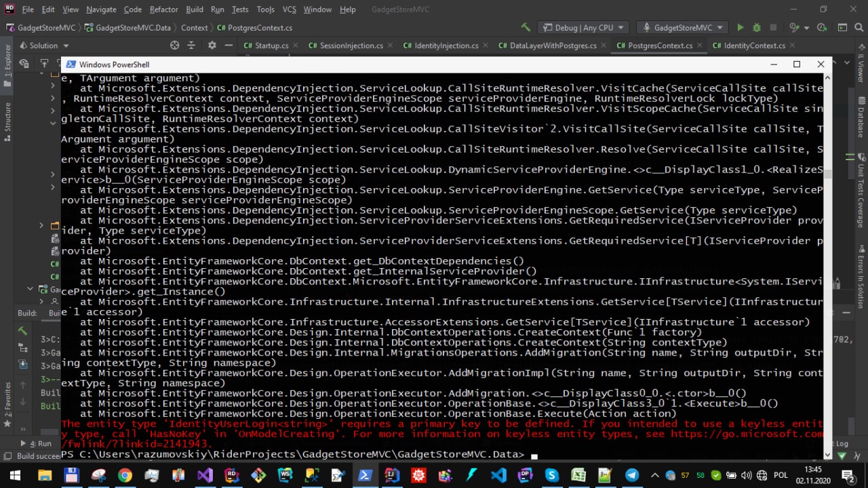The height and width of the screenshot is (488, 868).
Task: Open the VCS menu
Action: click(x=290, y=10)
